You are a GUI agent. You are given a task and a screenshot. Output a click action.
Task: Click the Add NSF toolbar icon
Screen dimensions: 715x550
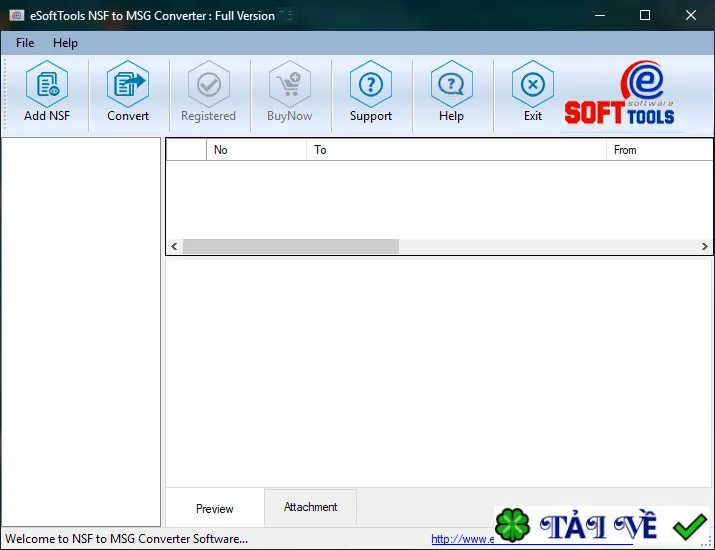[x=47, y=84]
